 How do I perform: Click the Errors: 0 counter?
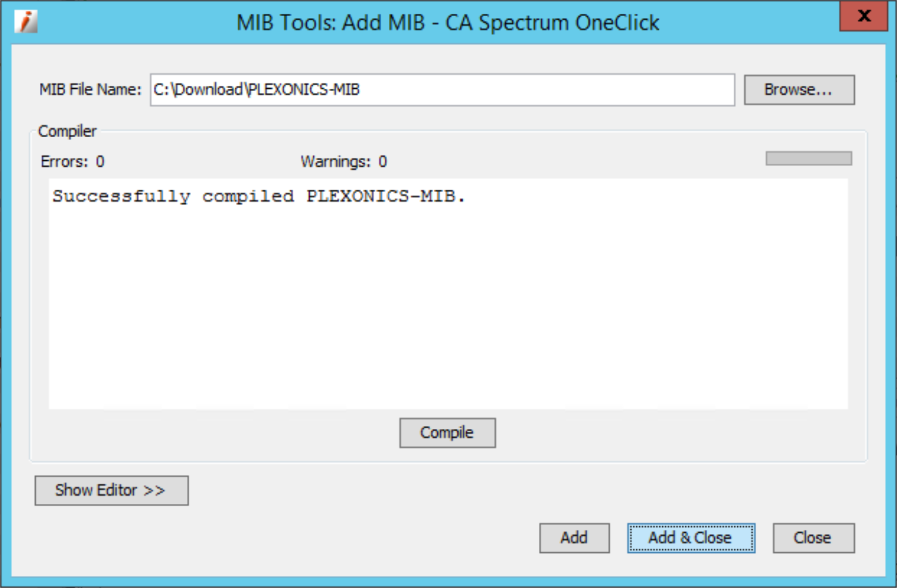(x=73, y=161)
